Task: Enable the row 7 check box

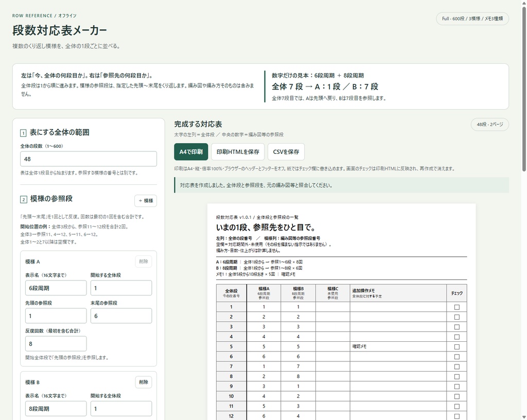Action: (x=457, y=366)
